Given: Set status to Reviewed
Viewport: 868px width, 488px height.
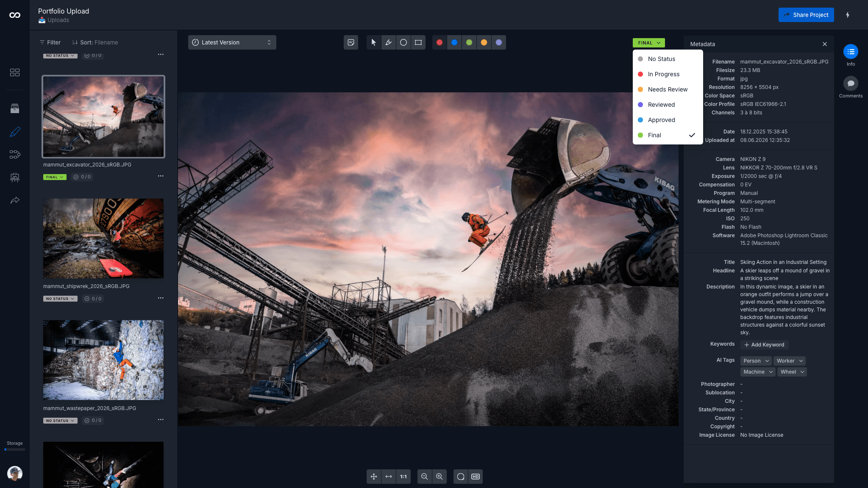Looking at the screenshot, I should pyautogui.click(x=668, y=105).
